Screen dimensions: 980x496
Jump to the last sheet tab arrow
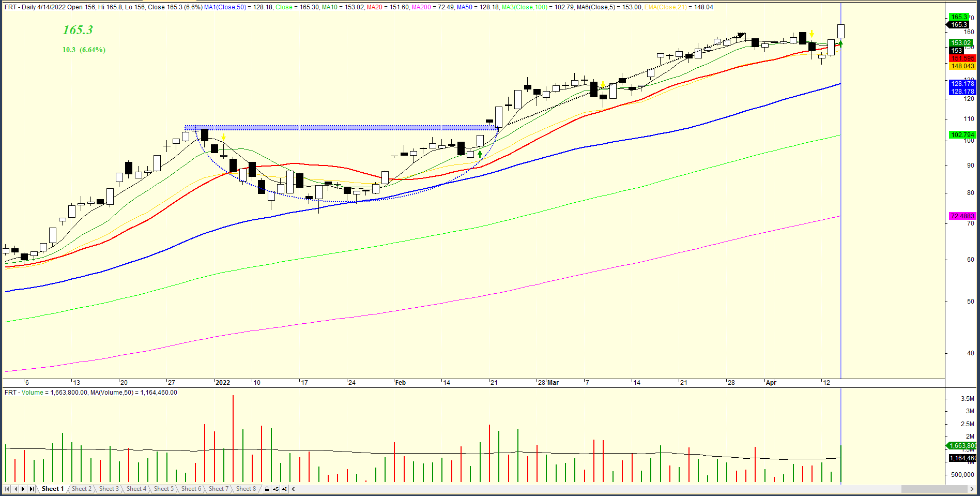(x=32, y=489)
